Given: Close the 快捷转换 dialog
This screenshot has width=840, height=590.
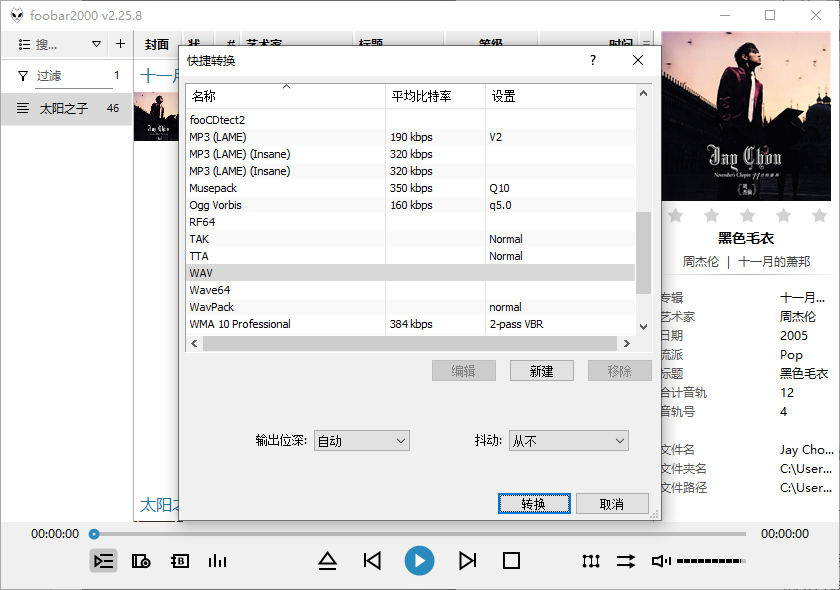Looking at the screenshot, I should coord(638,60).
